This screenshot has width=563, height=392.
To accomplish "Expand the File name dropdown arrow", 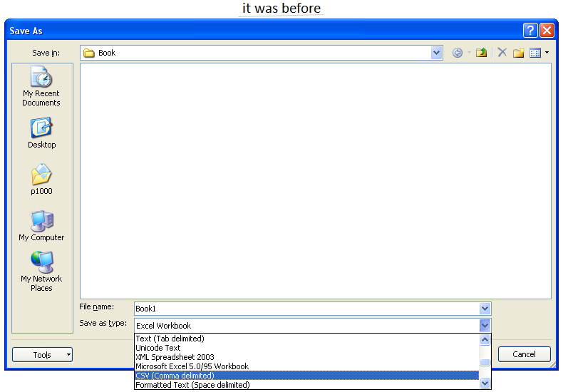I will [485, 309].
